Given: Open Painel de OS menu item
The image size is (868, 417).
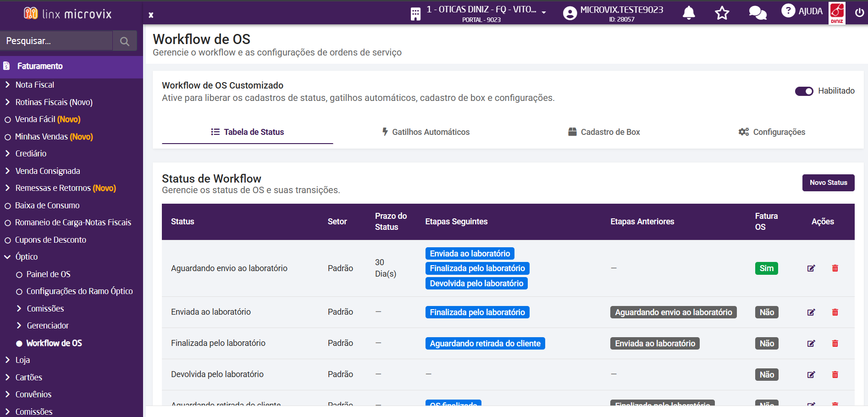Looking at the screenshot, I should 48,274.
